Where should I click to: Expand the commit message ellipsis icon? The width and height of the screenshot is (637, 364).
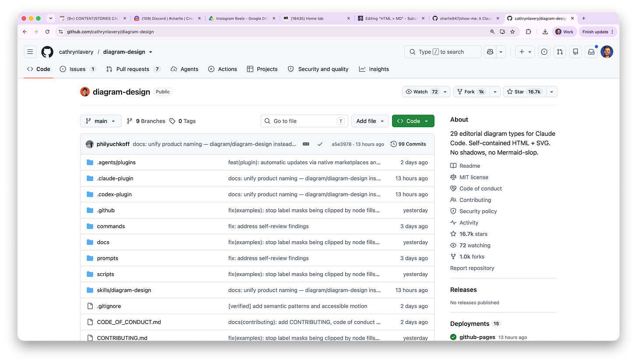click(306, 144)
